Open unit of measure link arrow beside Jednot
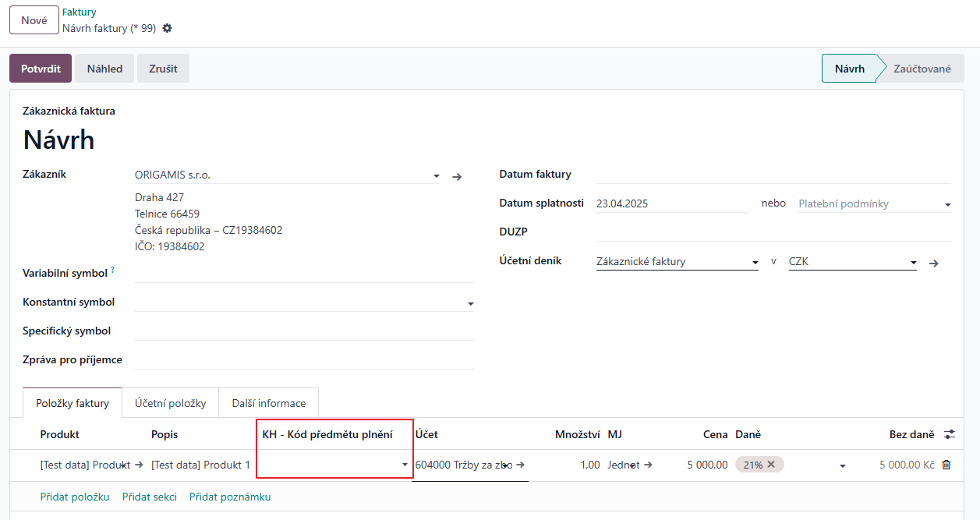The image size is (980, 520). pos(648,465)
